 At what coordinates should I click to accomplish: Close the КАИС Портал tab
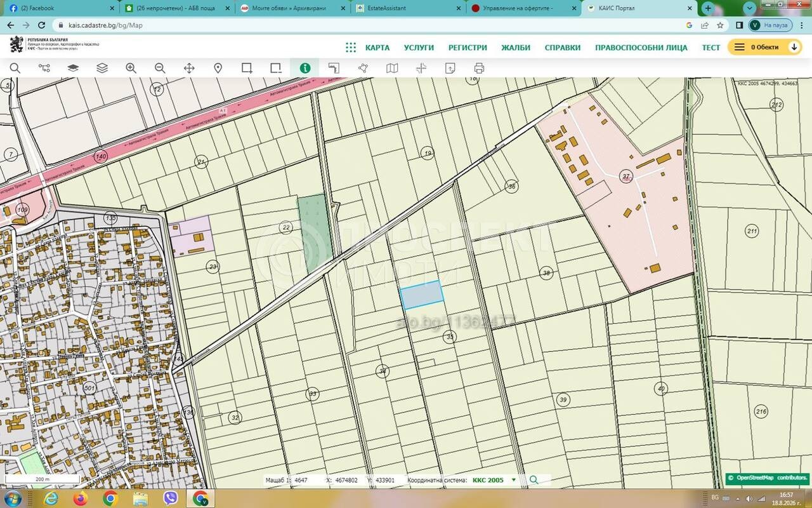click(x=690, y=8)
